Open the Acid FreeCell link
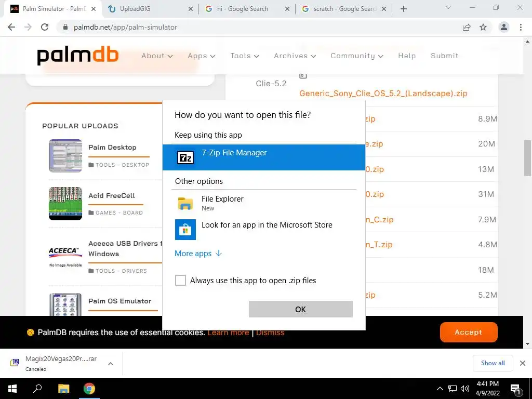This screenshot has height=399, width=532. coord(112,195)
